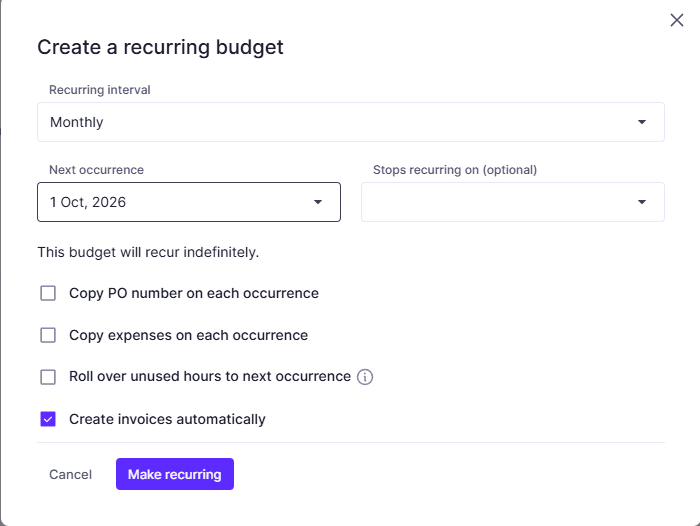This screenshot has width=700, height=526.
Task: Cancel creating the recurring budget
Action: (x=71, y=474)
